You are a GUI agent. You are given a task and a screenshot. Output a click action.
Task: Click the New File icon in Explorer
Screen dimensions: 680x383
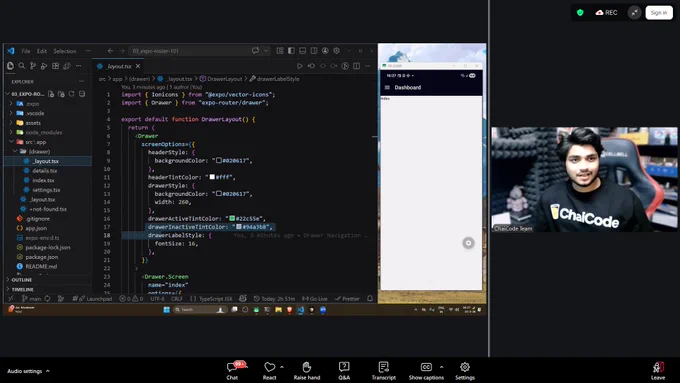51,94
